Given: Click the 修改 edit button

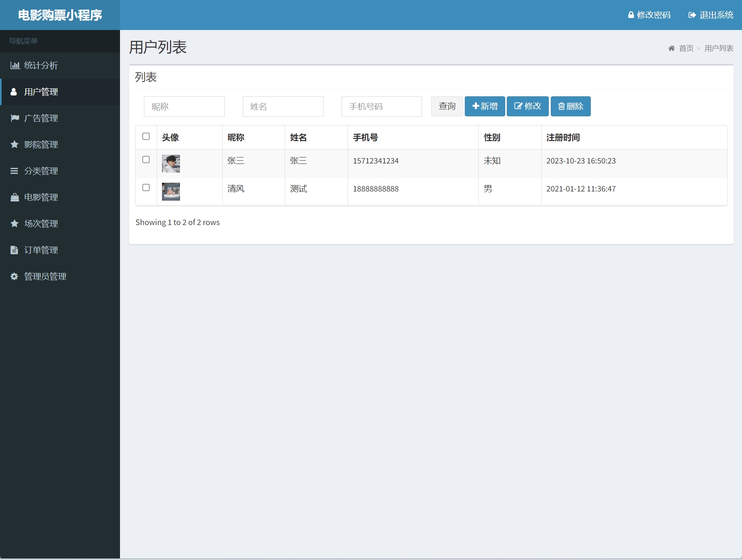Looking at the screenshot, I should [528, 106].
